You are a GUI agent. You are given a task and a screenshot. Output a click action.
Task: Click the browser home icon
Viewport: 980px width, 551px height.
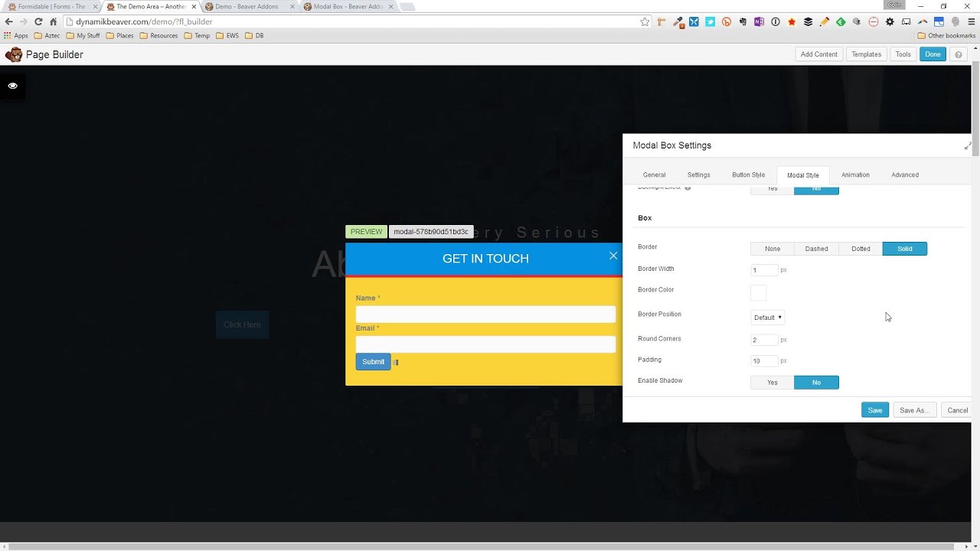tap(54, 22)
